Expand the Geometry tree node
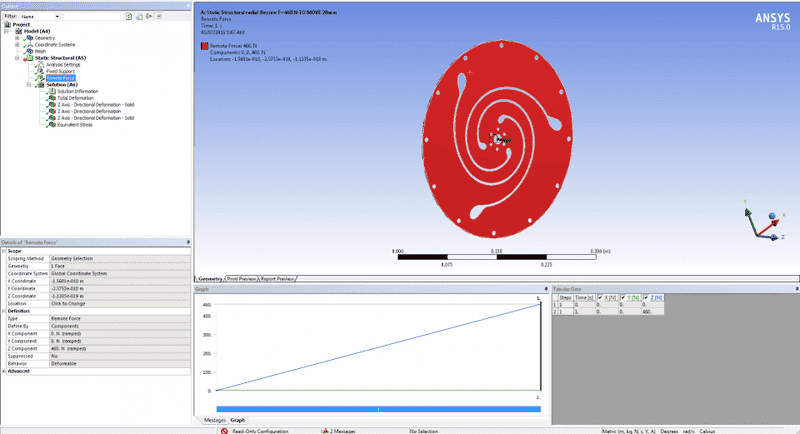The width and height of the screenshot is (800, 434). point(17,38)
